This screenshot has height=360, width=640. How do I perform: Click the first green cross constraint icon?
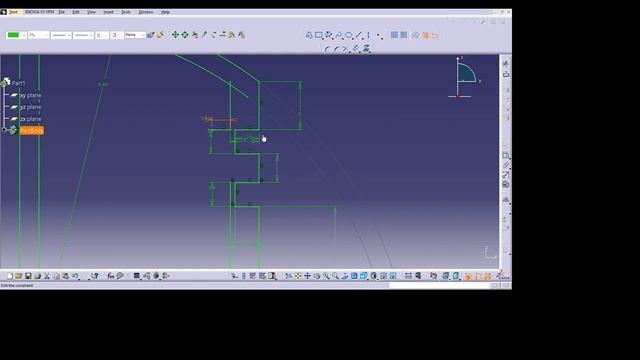[175, 35]
